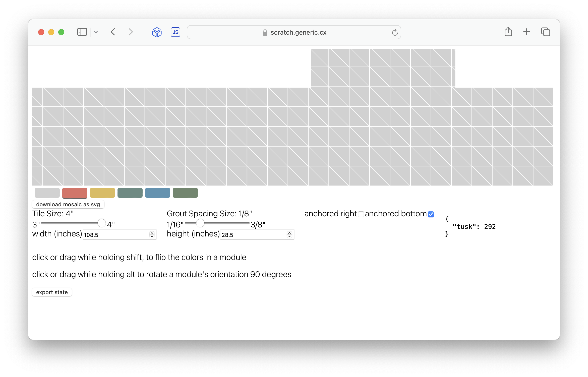
Task: Pick the blue color swatch
Action: (x=158, y=193)
